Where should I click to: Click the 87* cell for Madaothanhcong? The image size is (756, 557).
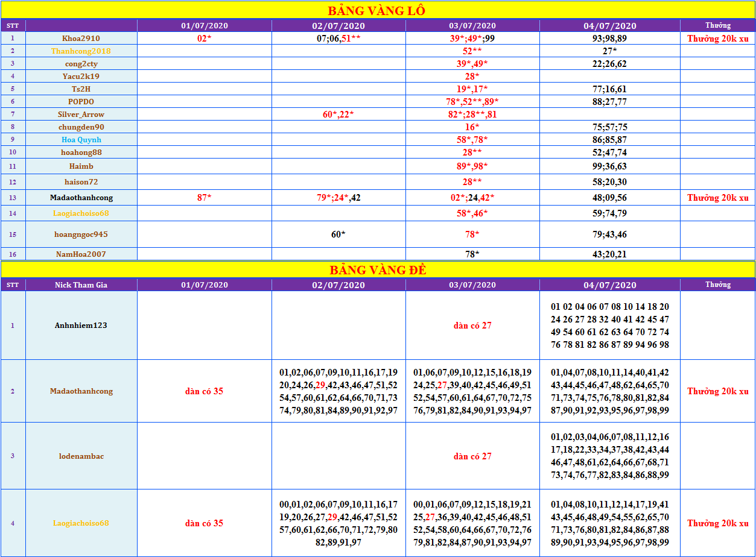[205, 198]
